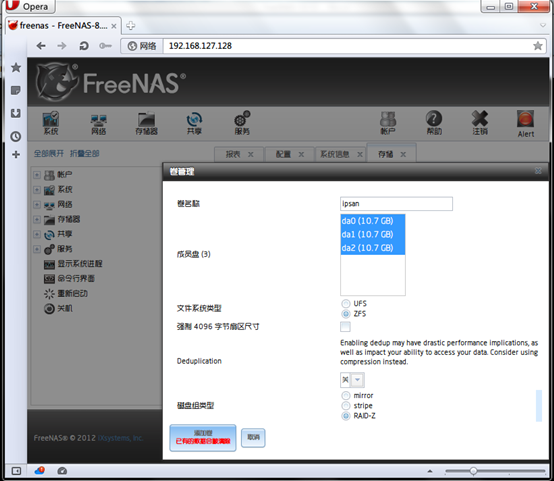Screen dimensions: 554x481
Task: Open the 存储器 toolbar icon
Action: point(147,123)
